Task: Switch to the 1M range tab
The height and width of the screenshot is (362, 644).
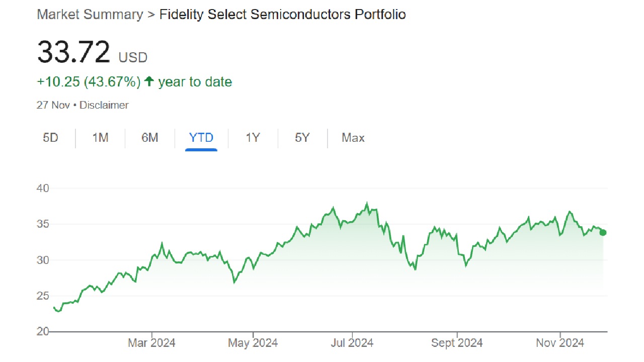Action: tap(100, 138)
